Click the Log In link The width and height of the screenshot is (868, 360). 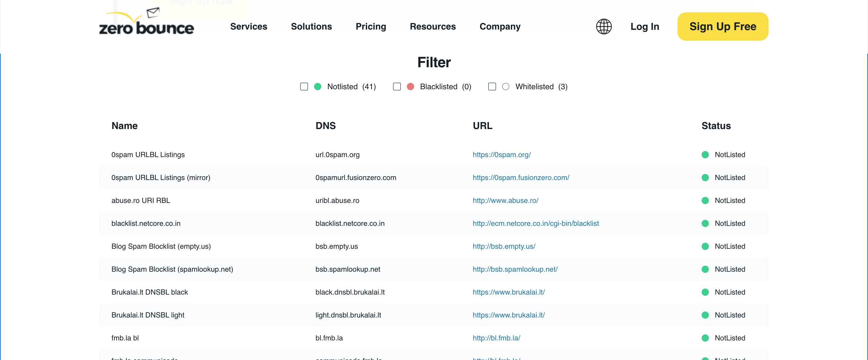[644, 26]
